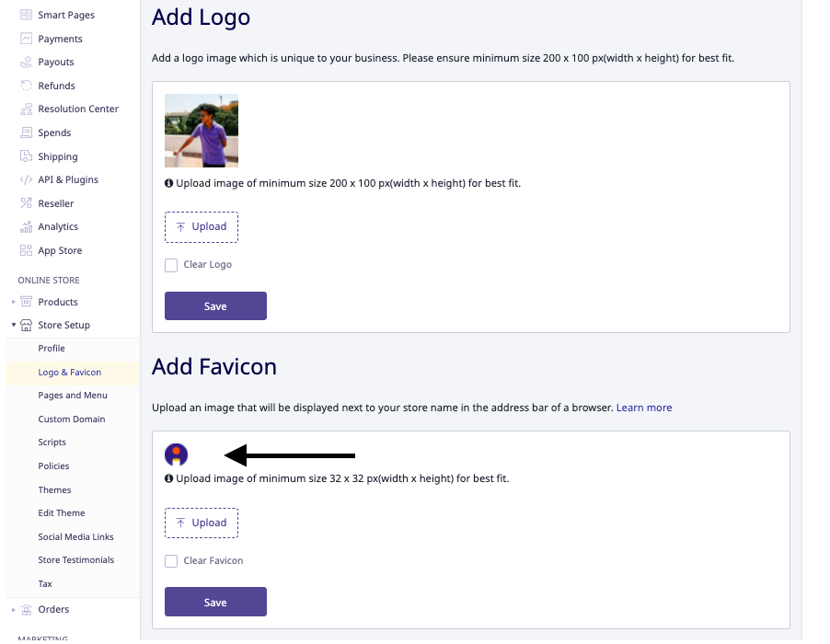Open Smart Pages via its sidebar icon

[26, 15]
